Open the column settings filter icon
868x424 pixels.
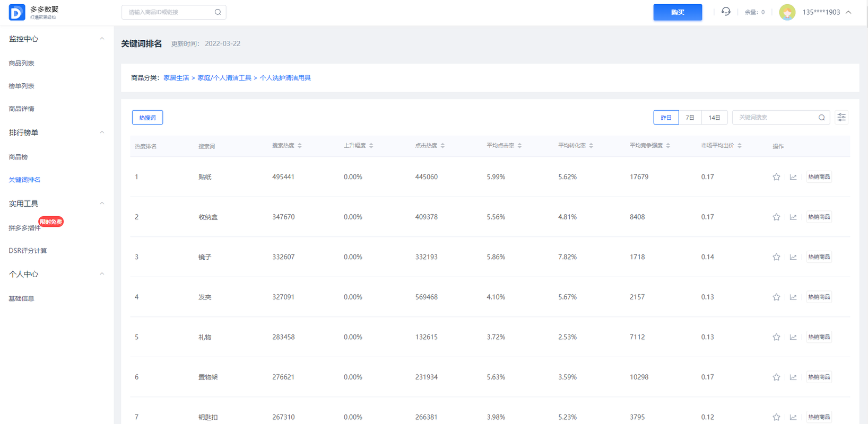pyautogui.click(x=841, y=118)
